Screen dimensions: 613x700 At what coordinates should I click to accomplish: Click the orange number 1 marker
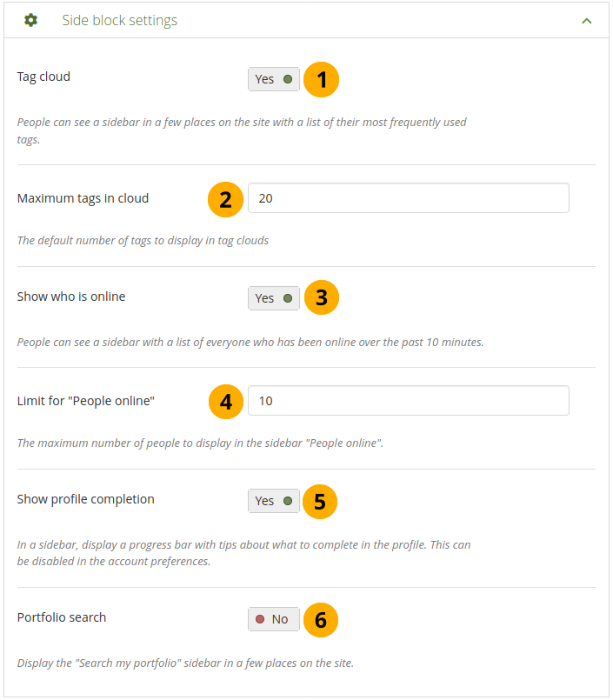coord(321,80)
